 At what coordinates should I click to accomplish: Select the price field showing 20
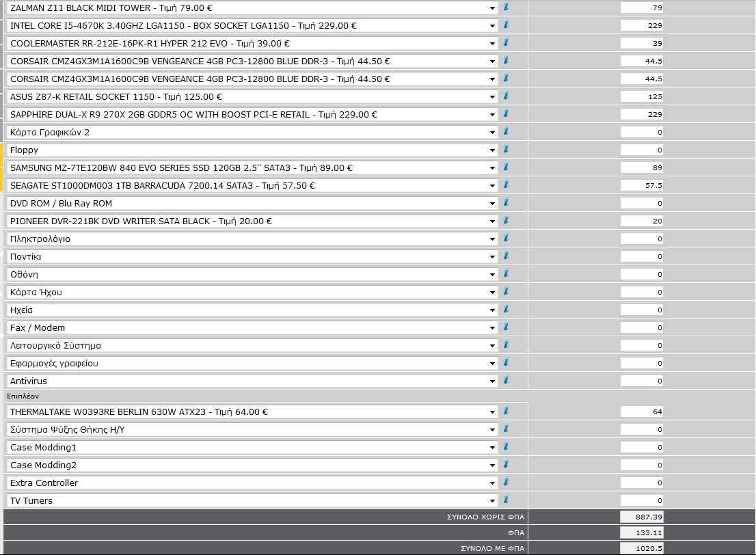coord(642,221)
